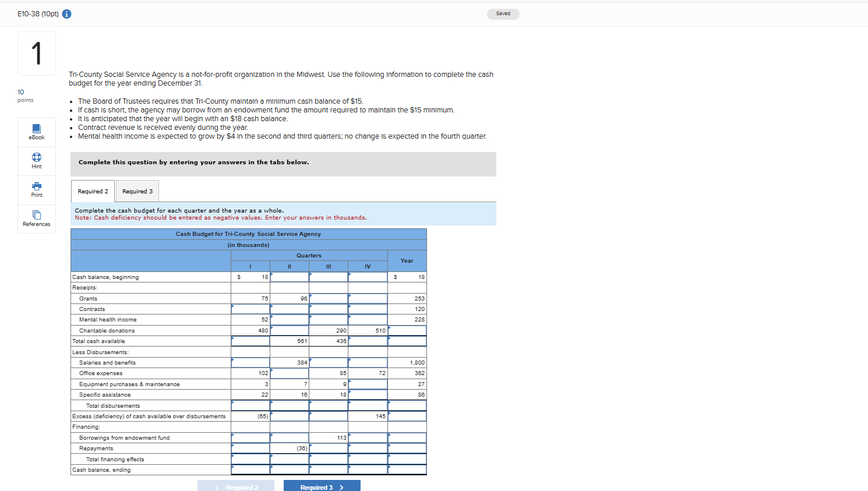Click Repayments Quarter I input cell
Image resolution: width=868 pixels, height=491 pixels.
point(250,448)
